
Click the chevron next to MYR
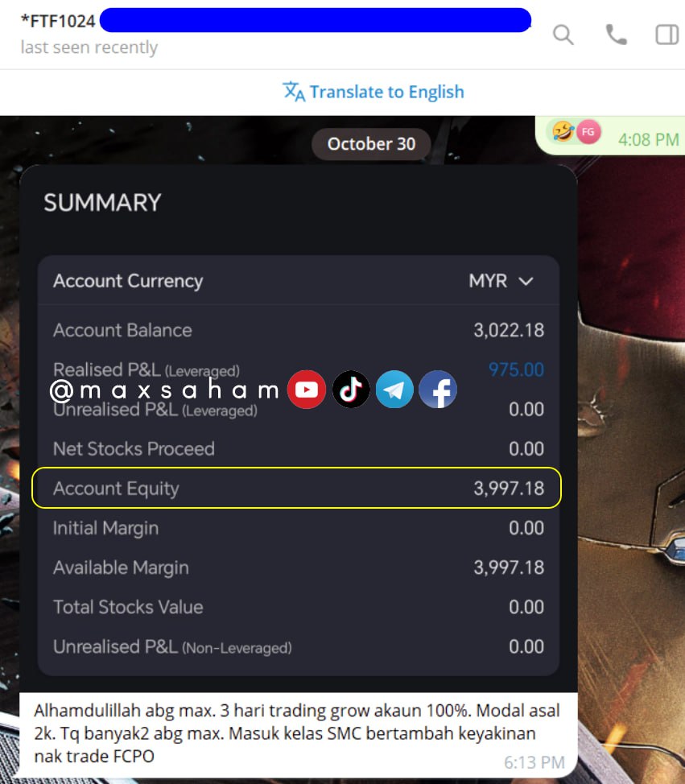pyautogui.click(x=526, y=282)
